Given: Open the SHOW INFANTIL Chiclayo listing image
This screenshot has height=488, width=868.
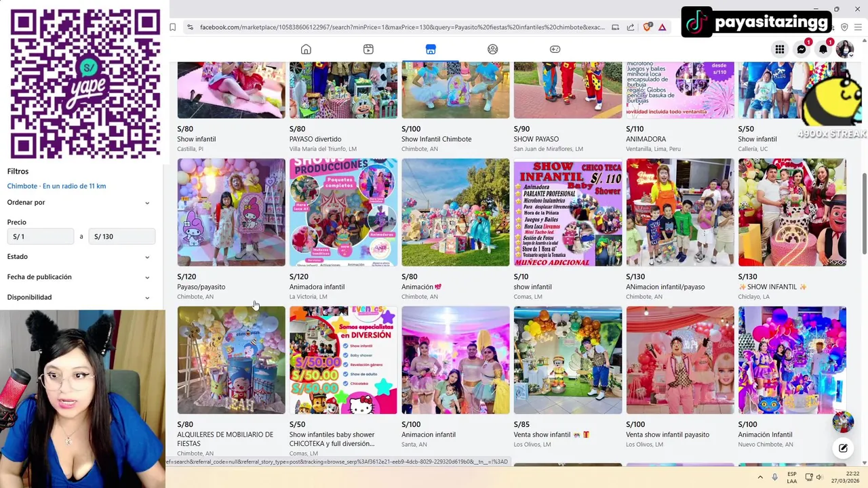Looking at the screenshot, I should pos(792,212).
